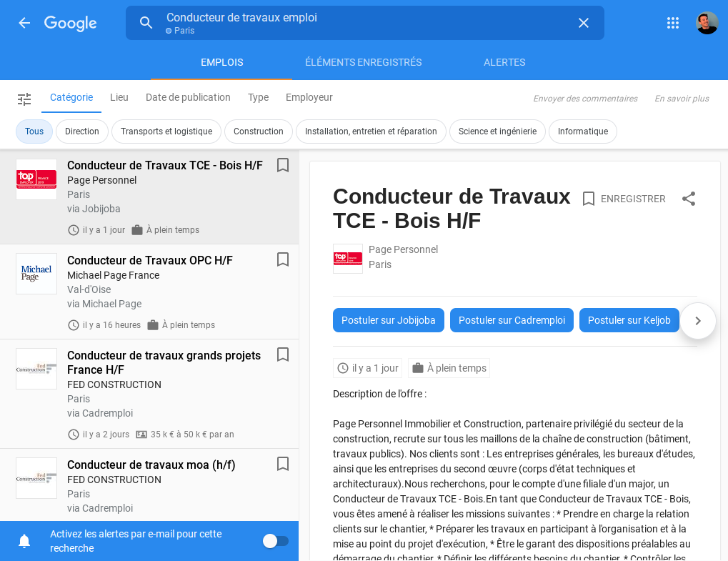728x561 pixels.
Task: Filter by Informatique chip
Action: click(583, 131)
